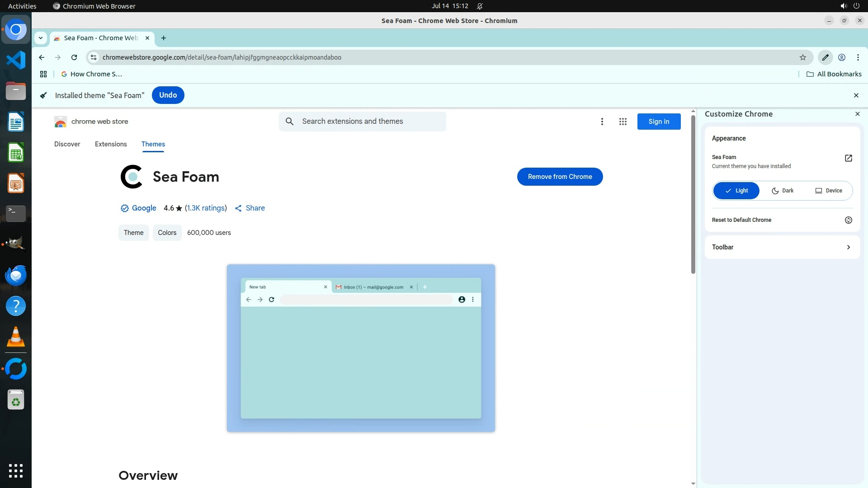The image size is (868, 488).
Task: Bookmark this page with the star icon
Action: coord(802,57)
